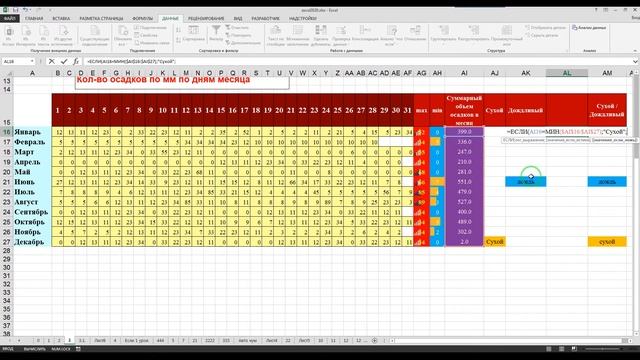Click the Subtotal icon
Image resolution: width=640 pixels, height=360 pixels.
click(x=507, y=36)
